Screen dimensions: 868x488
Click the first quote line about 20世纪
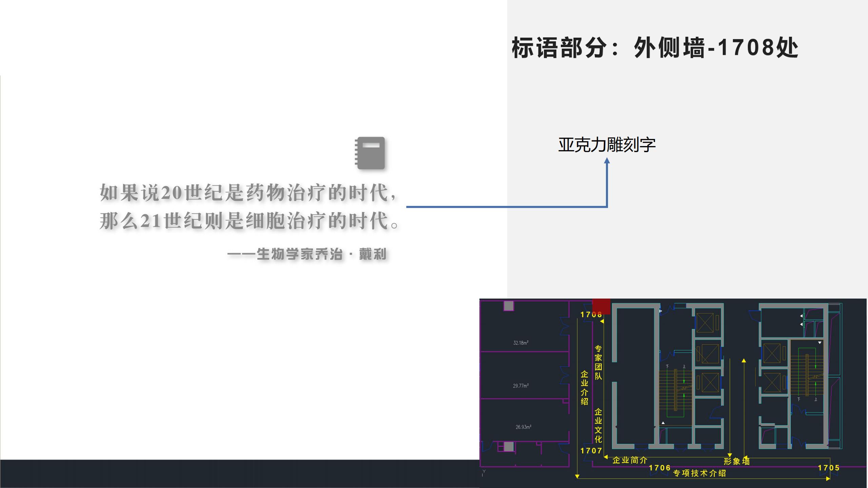(x=248, y=193)
